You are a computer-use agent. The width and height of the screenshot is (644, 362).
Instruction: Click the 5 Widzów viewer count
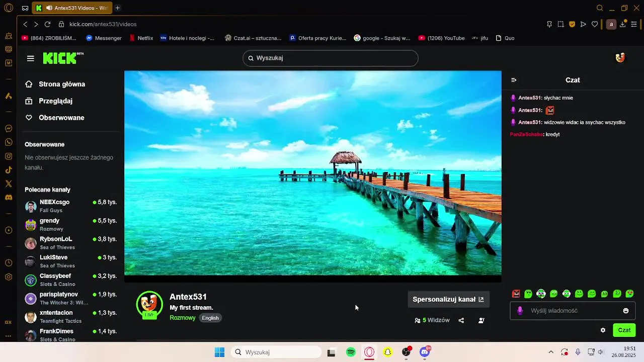432,320
